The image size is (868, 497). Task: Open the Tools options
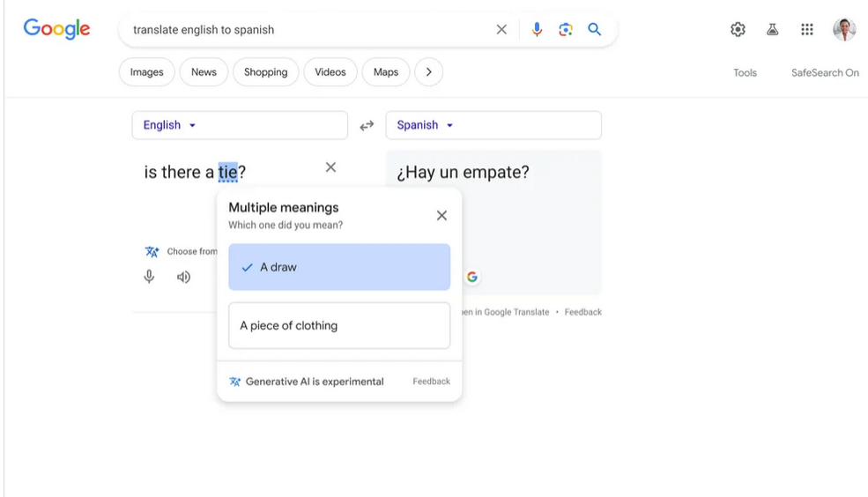pyautogui.click(x=745, y=73)
